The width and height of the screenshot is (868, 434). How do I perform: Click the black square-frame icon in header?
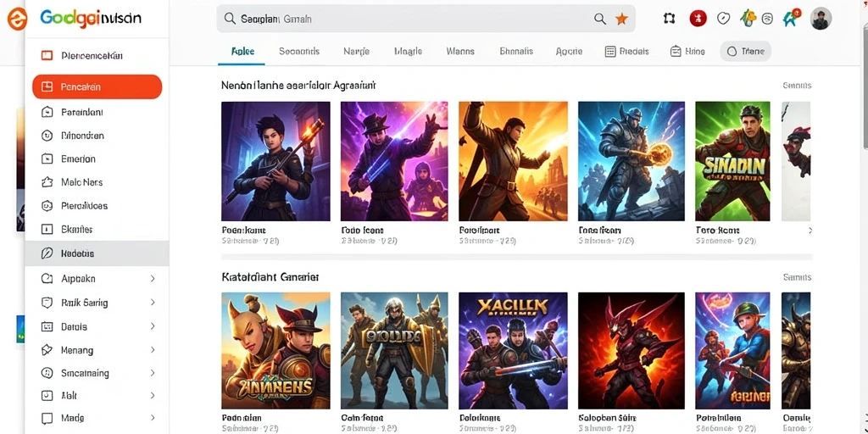(x=670, y=19)
